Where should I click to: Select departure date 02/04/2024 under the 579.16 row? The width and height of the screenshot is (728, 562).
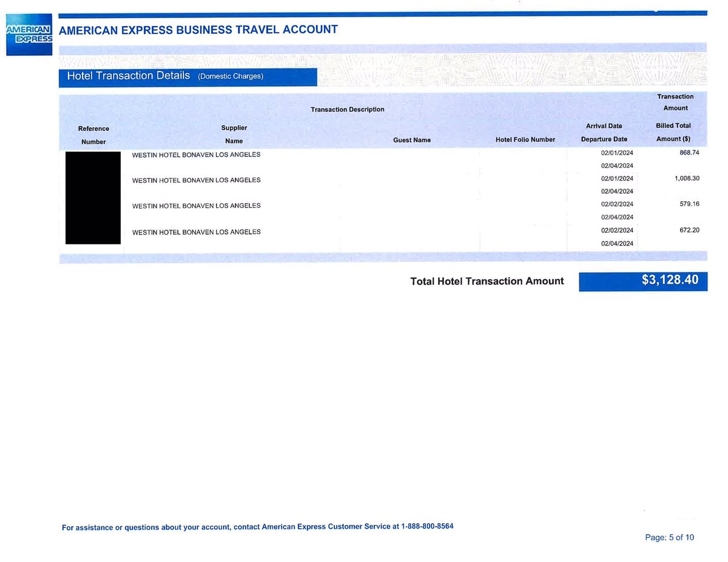point(617,217)
